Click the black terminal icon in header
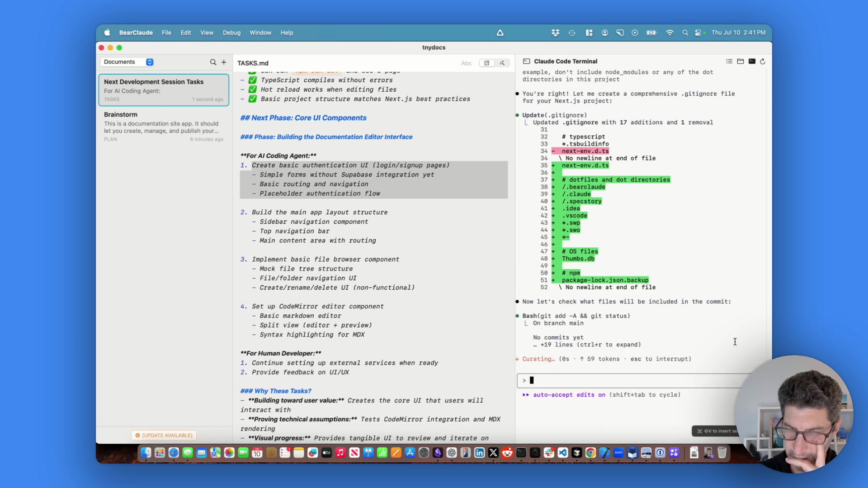 point(752,61)
